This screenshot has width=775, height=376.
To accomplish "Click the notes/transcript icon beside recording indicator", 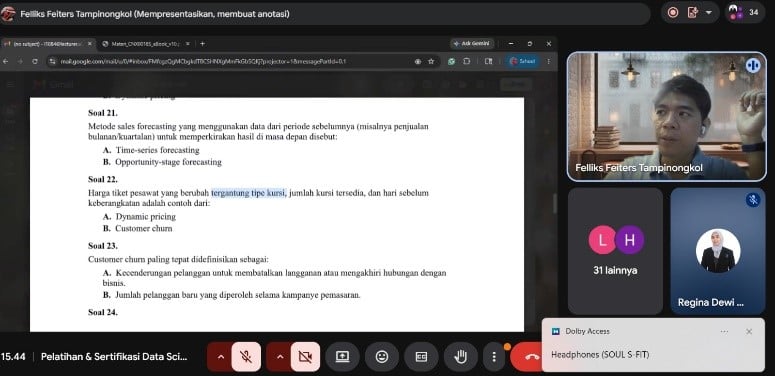I will (x=692, y=13).
